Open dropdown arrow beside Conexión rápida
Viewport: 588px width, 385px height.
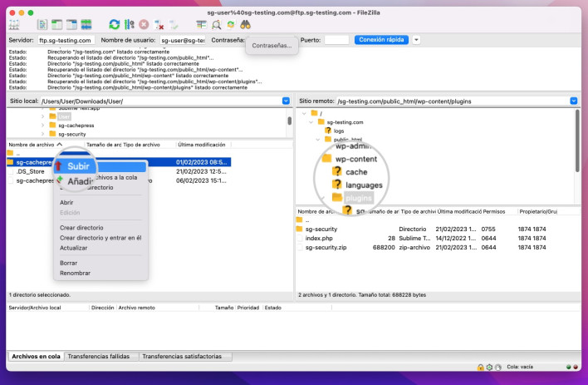click(x=416, y=40)
